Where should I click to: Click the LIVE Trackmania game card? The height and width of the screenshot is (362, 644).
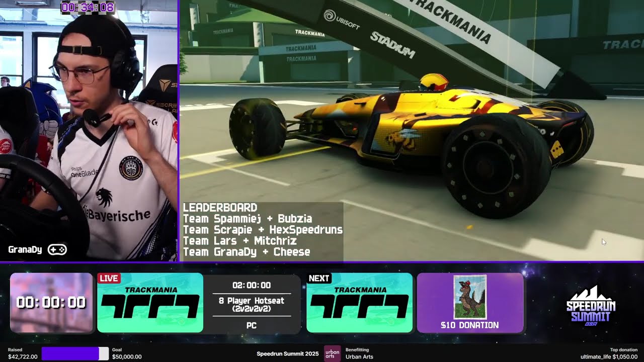pos(150,303)
